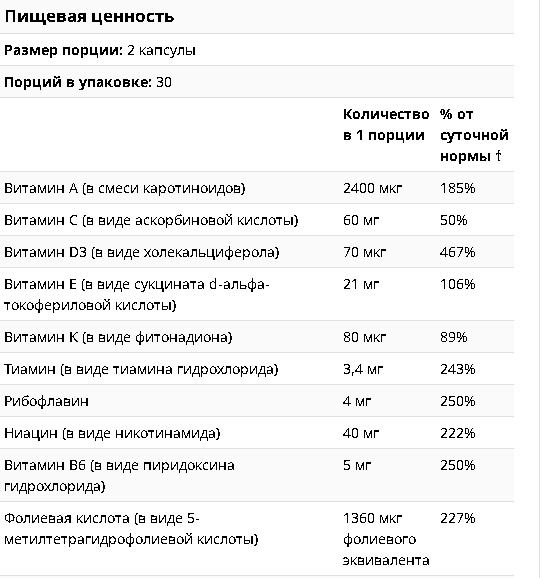
Task: Click the Пищевая ценность heading
Action: [89, 17]
